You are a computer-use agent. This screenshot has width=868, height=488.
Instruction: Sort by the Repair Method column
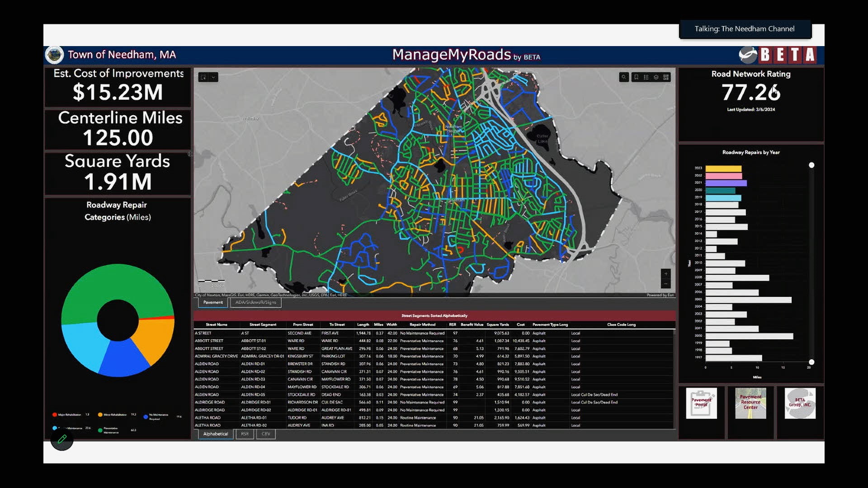click(422, 324)
